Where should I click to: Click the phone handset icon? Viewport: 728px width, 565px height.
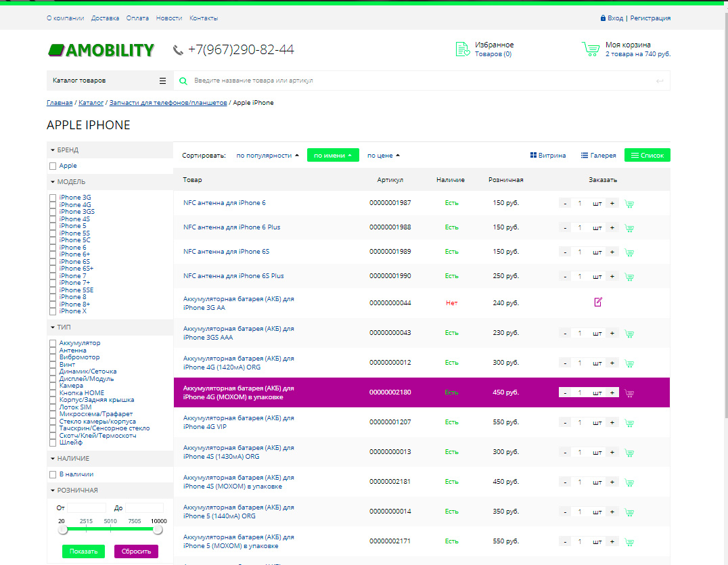coord(178,49)
